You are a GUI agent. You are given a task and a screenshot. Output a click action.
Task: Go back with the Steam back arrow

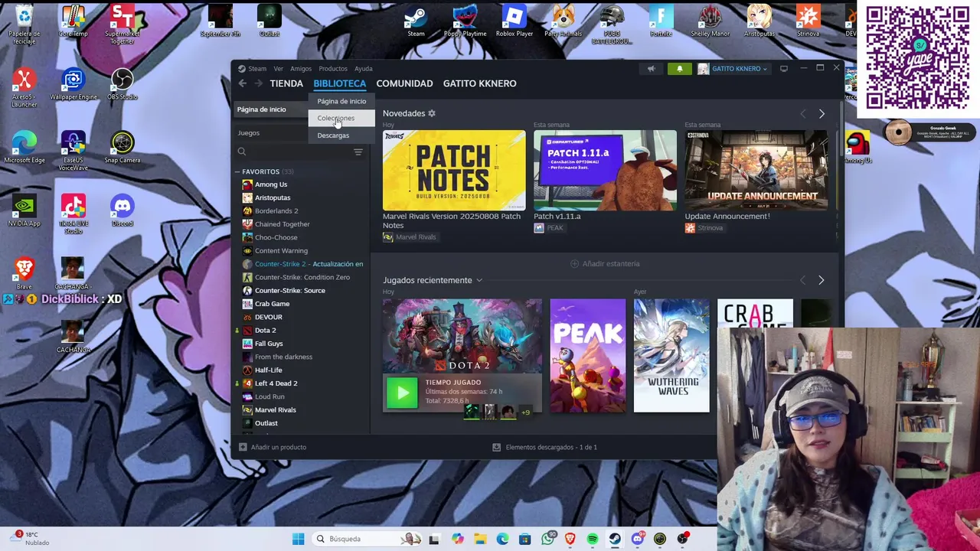point(242,83)
